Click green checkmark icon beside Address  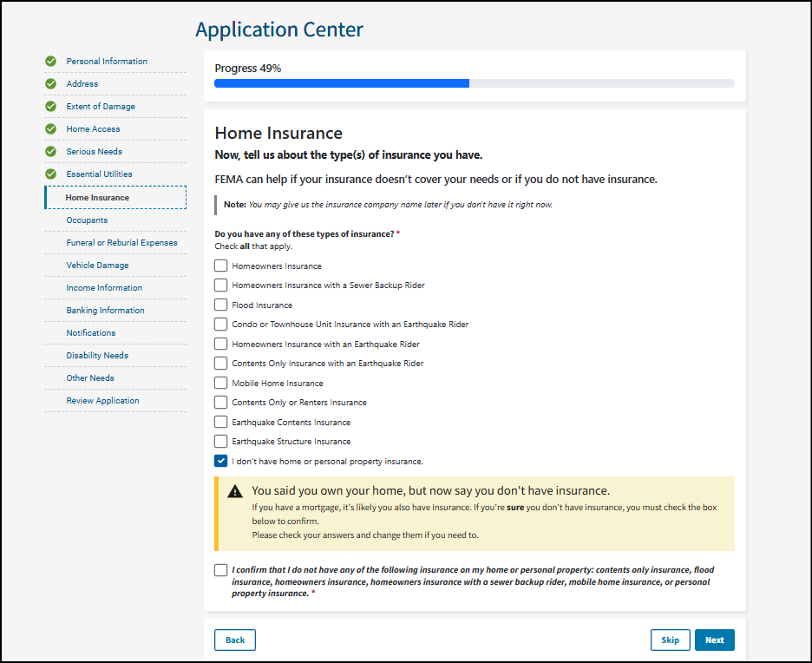[x=51, y=84]
